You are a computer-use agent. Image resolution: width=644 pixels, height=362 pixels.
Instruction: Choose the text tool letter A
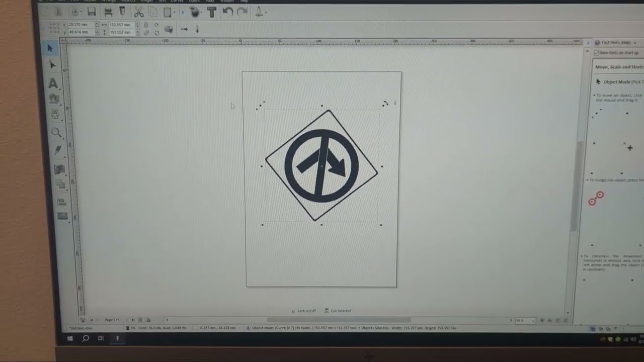point(53,83)
